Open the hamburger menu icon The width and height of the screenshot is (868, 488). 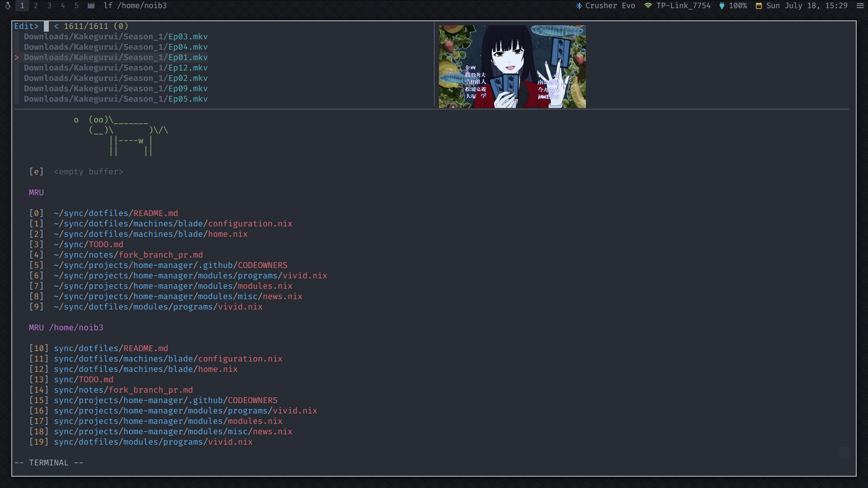coord(860,6)
